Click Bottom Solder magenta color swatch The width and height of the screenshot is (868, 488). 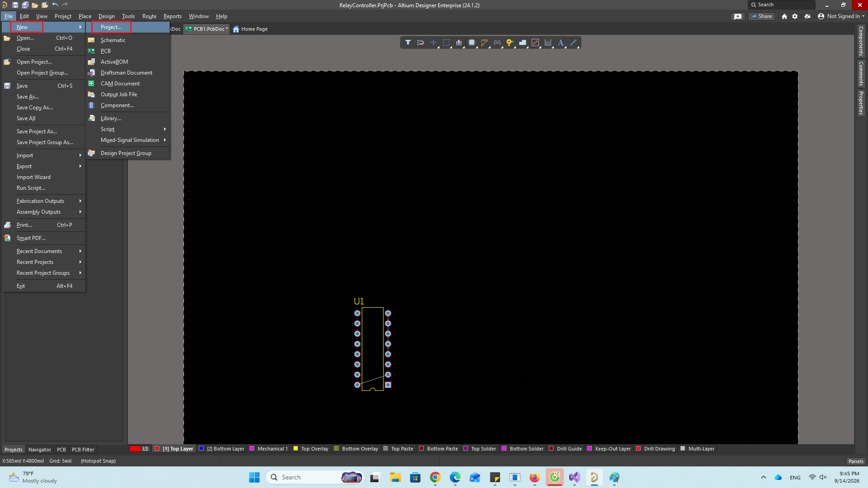pyautogui.click(x=504, y=449)
